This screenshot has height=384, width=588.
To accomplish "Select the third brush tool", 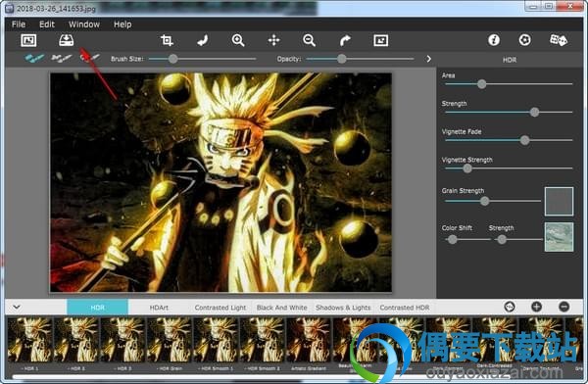I will [90, 58].
